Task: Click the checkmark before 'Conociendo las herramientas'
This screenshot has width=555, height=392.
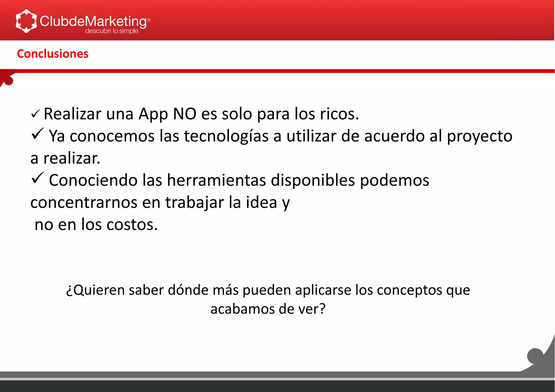Action: click(37, 178)
